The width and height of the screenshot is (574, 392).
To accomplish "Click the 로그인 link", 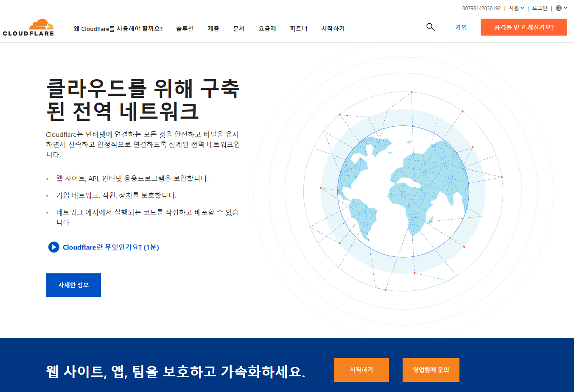I will [x=540, y=8].
